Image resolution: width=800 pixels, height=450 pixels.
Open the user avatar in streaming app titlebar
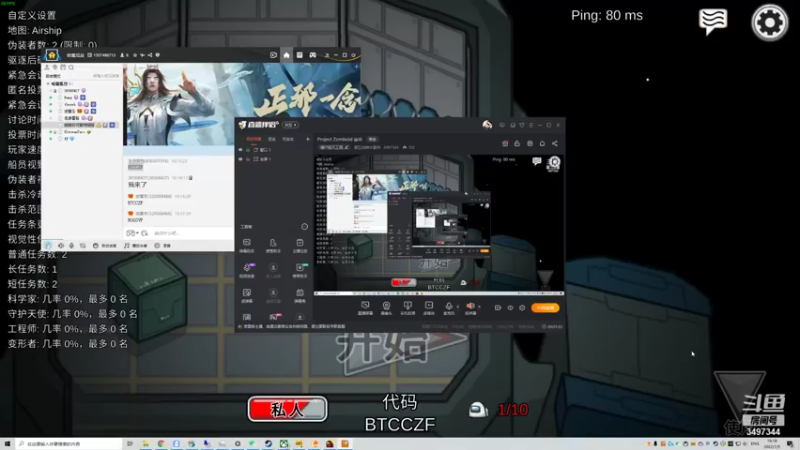(x=487, y=125)
